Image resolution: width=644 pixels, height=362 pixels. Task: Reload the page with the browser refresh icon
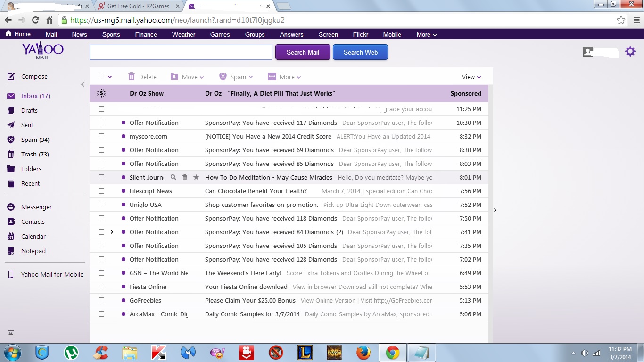tap(35, 20)
